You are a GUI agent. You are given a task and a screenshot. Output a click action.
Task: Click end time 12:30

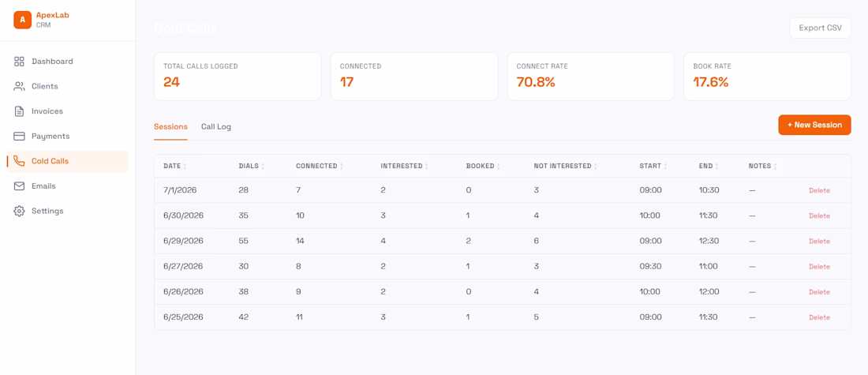pyautogui.click(x=709, y=241)
